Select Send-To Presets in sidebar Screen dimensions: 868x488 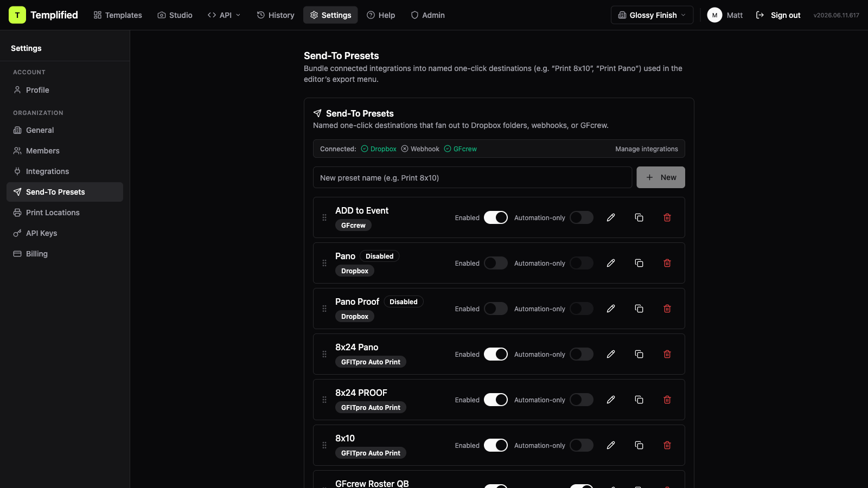coord(65,192)
